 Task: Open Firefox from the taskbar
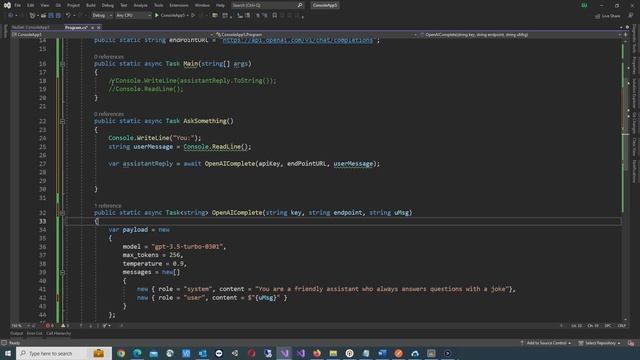coord(317,353)
